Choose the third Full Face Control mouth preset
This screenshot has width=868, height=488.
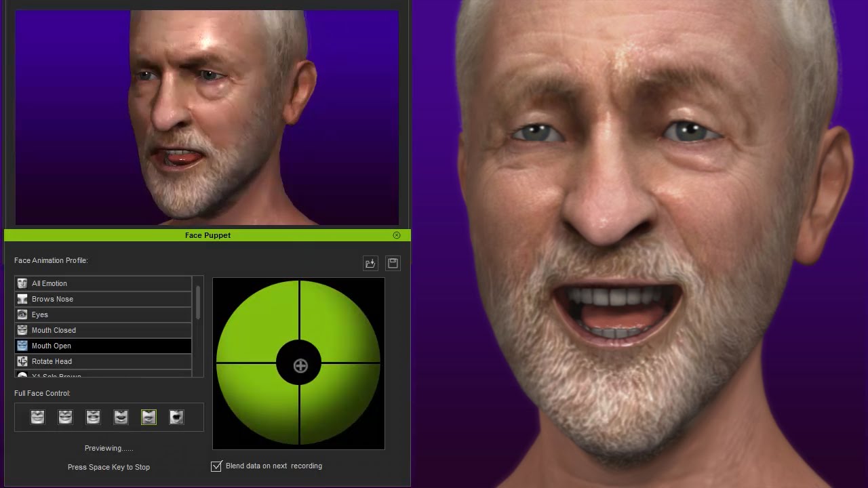pyautogui.click(x=94, y=417)
